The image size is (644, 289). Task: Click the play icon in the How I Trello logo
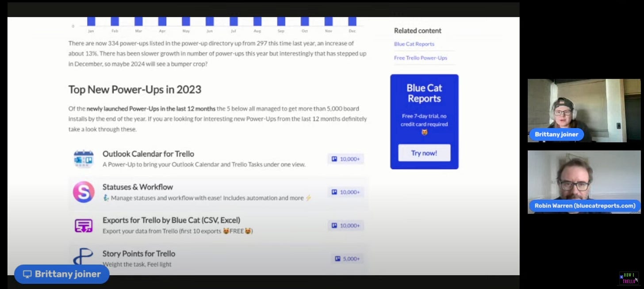(x=621, y=278)
